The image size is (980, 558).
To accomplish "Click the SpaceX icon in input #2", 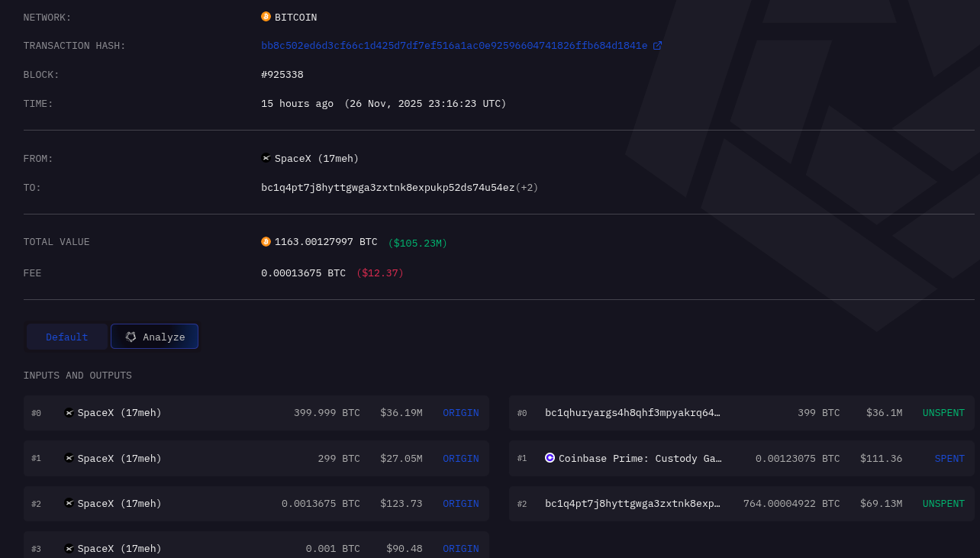I will point(69,503).
